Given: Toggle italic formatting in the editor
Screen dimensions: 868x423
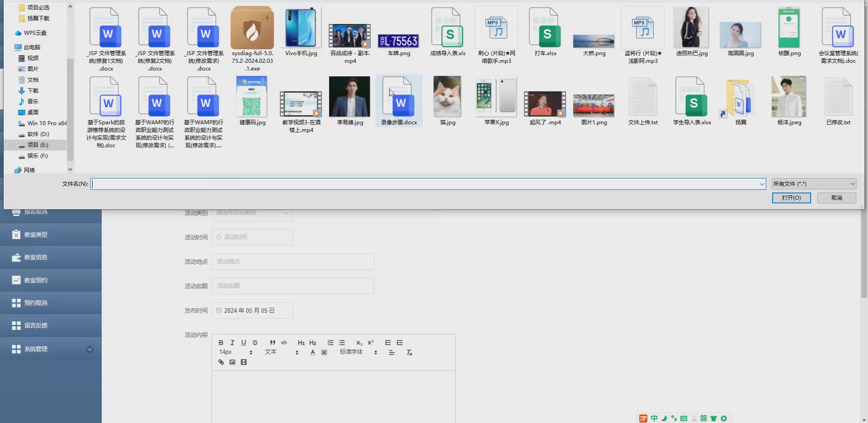Looking at the screenshot, I should click(232, 343).
